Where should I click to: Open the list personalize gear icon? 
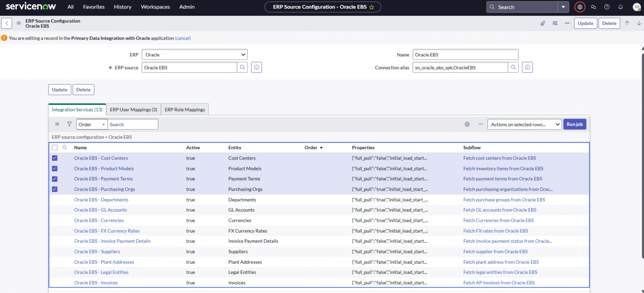click(467, 124)
